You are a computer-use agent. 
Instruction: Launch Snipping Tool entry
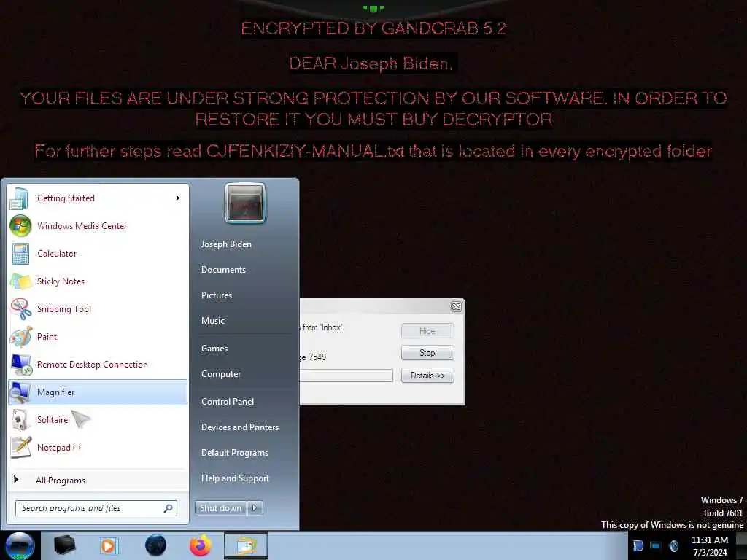(98, 308)
